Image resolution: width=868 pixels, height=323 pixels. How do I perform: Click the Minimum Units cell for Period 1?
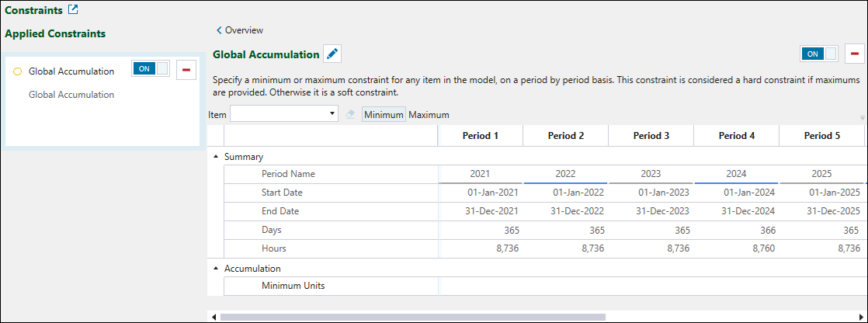[x=481, y=286]
